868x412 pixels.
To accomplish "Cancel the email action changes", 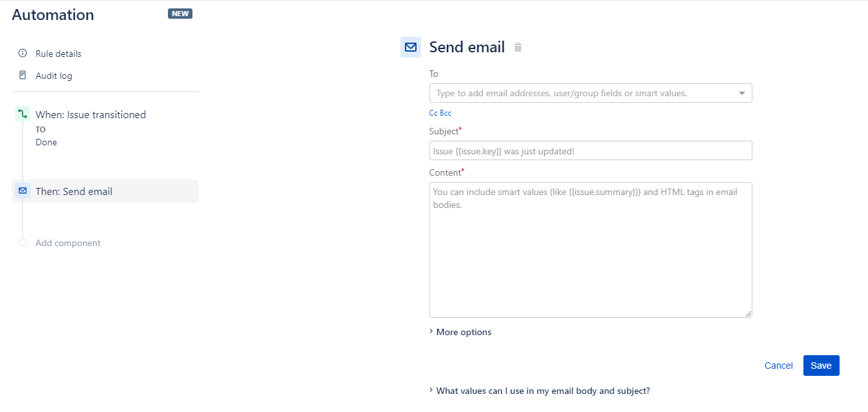I will pos(778,366).
